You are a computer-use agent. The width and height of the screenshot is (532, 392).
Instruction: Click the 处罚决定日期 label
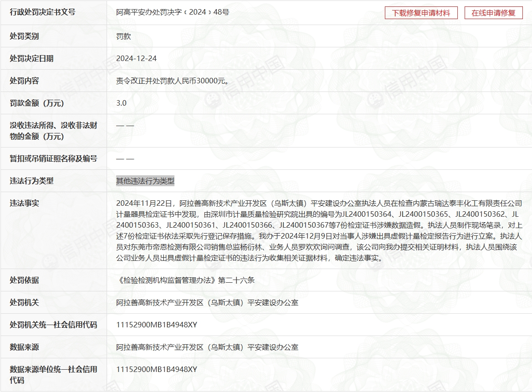point(31,58)
